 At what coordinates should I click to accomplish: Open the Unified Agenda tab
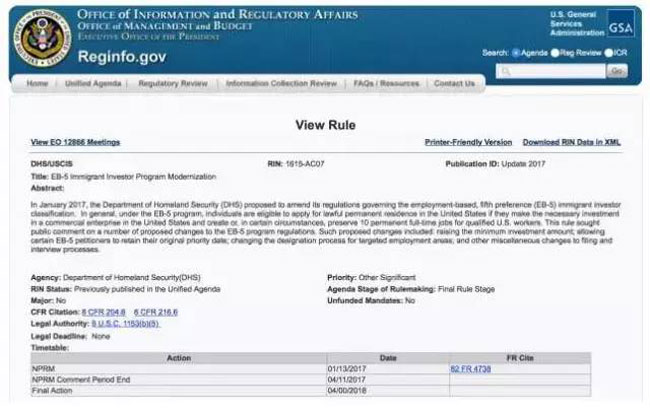tap(93, 84)
